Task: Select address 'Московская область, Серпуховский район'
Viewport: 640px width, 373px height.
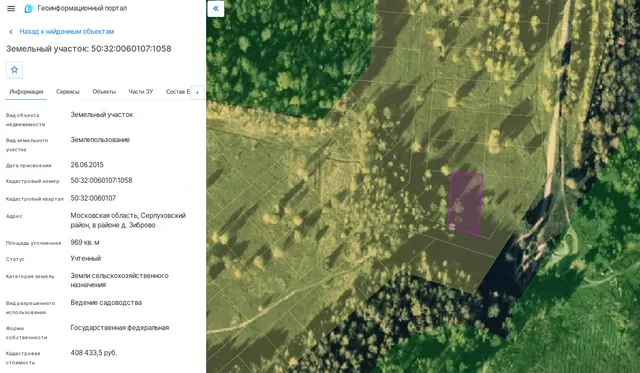Action: click(128, 220)
